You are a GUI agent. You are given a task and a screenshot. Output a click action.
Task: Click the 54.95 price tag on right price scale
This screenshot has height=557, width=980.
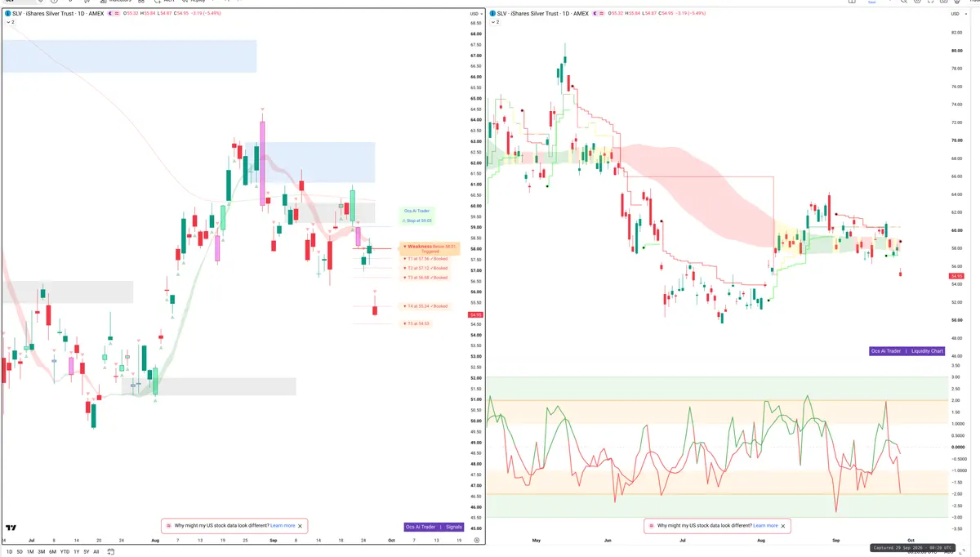(x=958, y=276)
